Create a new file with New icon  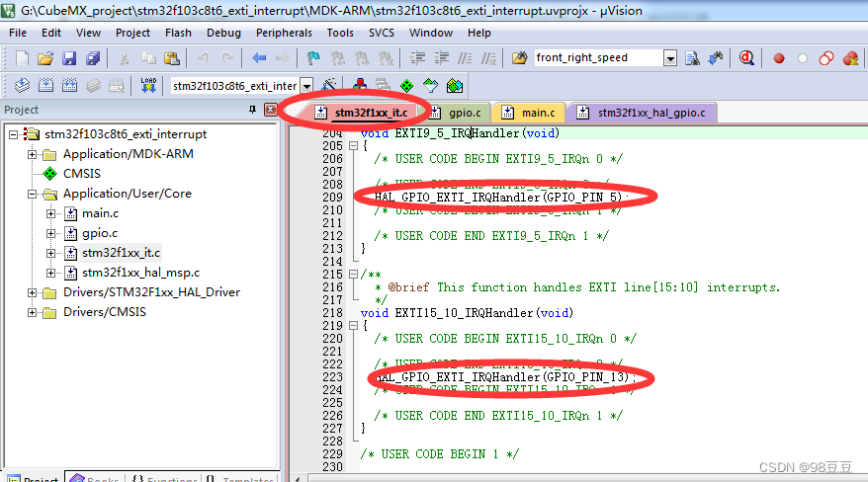[x=22, y=58]
